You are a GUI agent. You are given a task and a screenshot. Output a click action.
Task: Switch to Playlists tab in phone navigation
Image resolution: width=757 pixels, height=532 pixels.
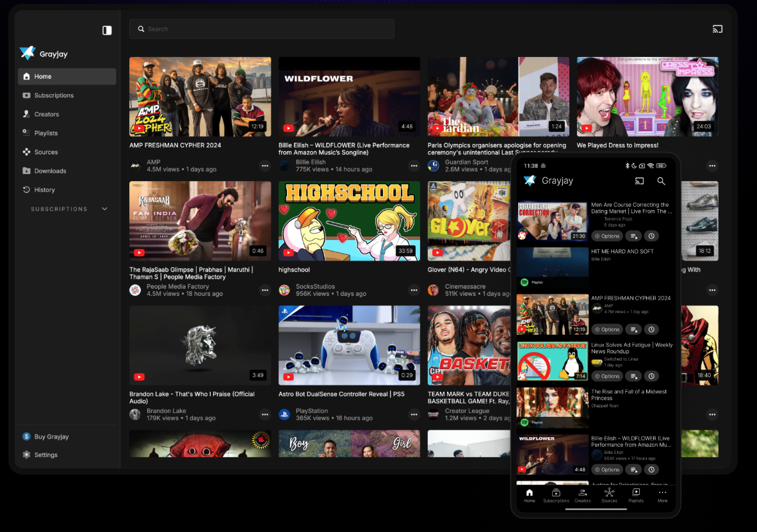(x=636, y=496)
